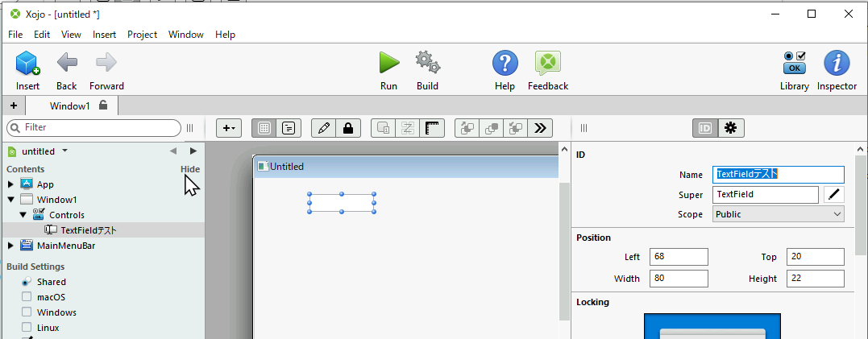
Task: Show more layout toolbar items
Action: (x=540, y=128)
